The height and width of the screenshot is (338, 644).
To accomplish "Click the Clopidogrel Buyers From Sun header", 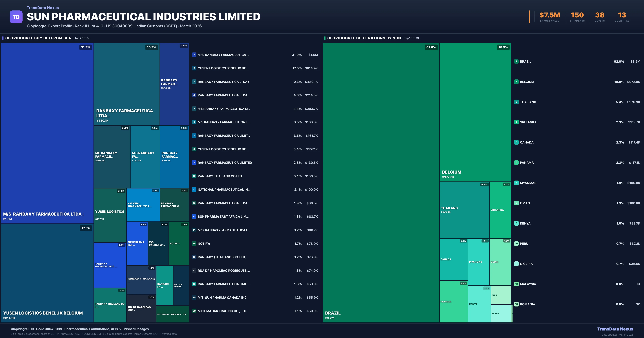I will coord(39,38).
